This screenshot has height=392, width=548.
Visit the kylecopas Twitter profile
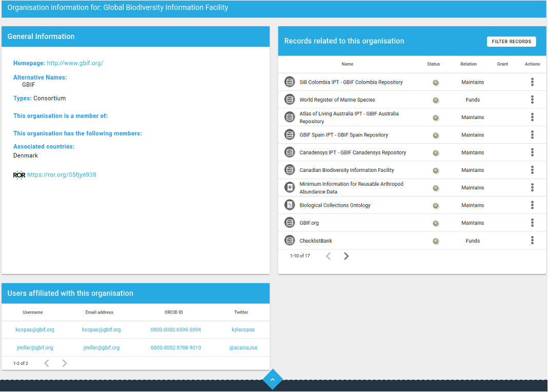(243, 330)
